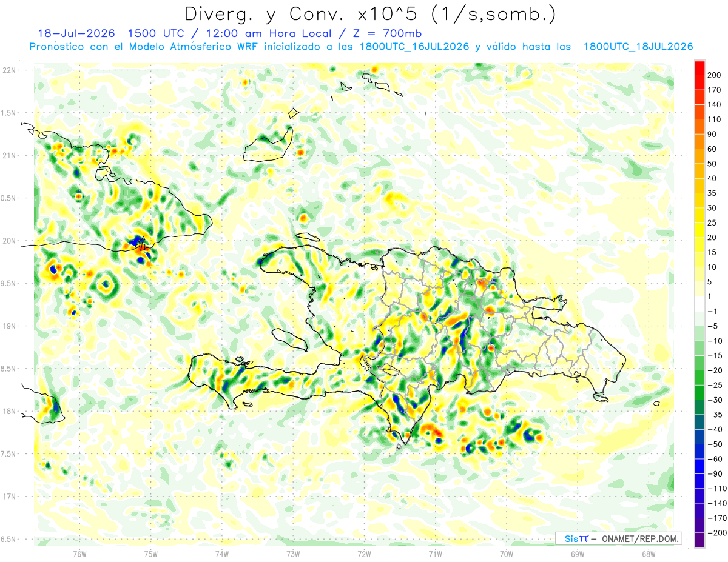Click the '20N' latitude label

(9, 241)
